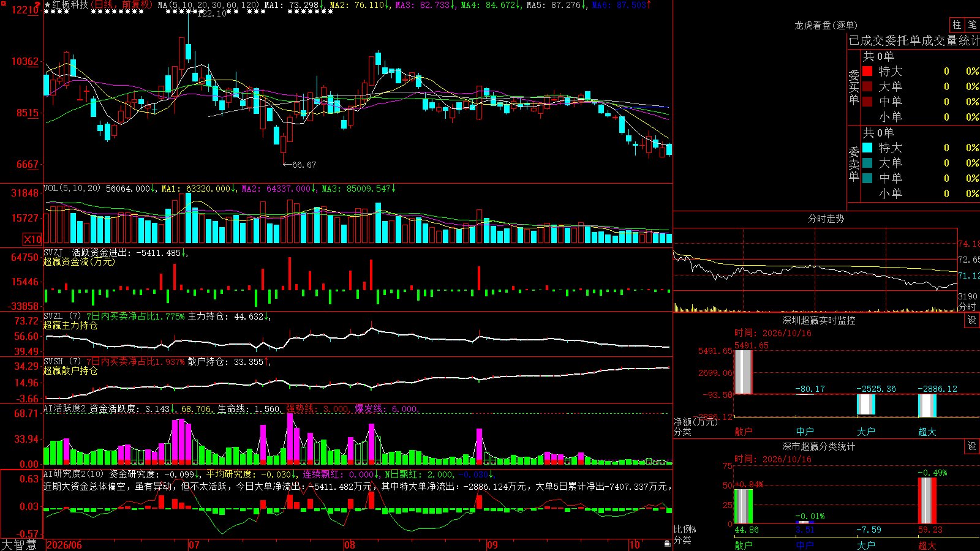Click the lock icon at the chart's bottom-right
Image resolution: width=980 pixels, height=551 pixels.
pos(668,544)
